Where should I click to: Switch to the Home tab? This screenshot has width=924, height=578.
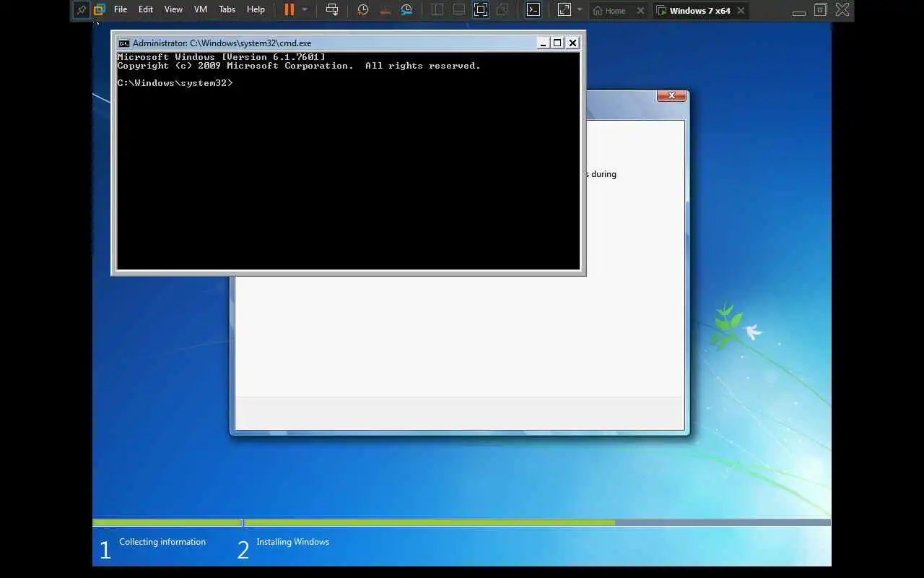click(x=609, y=11)
